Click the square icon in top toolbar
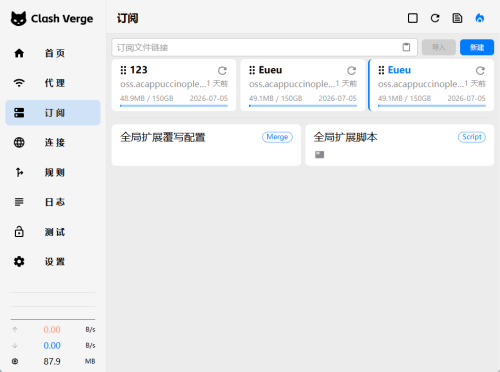The image size is (500, 372). click(x=413, y=18)
